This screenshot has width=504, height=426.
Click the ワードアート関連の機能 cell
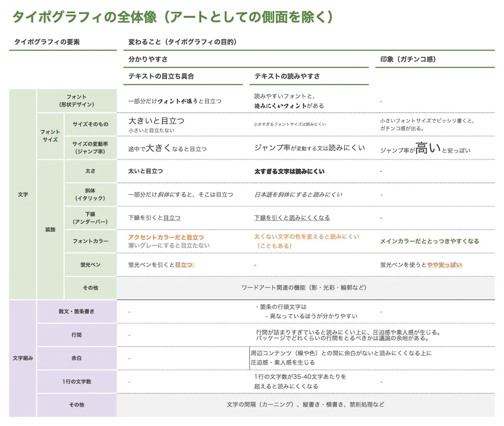pos(305,288)
